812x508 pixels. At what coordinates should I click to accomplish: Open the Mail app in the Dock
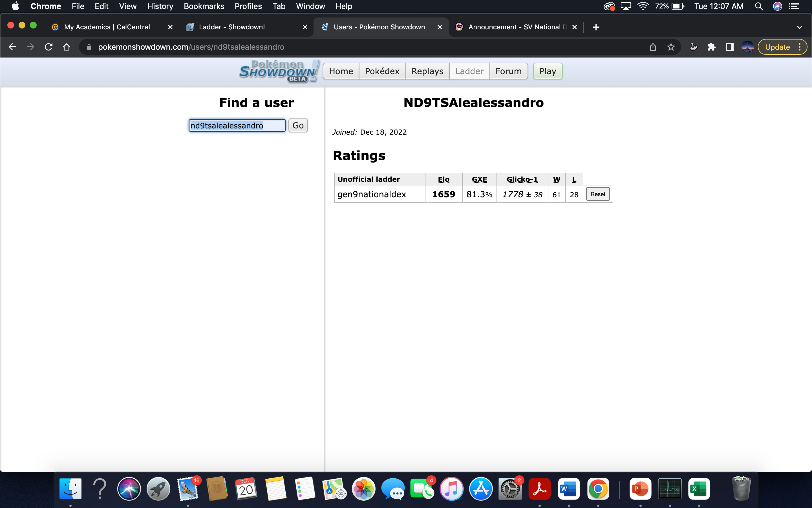click(x=188, y=489)
